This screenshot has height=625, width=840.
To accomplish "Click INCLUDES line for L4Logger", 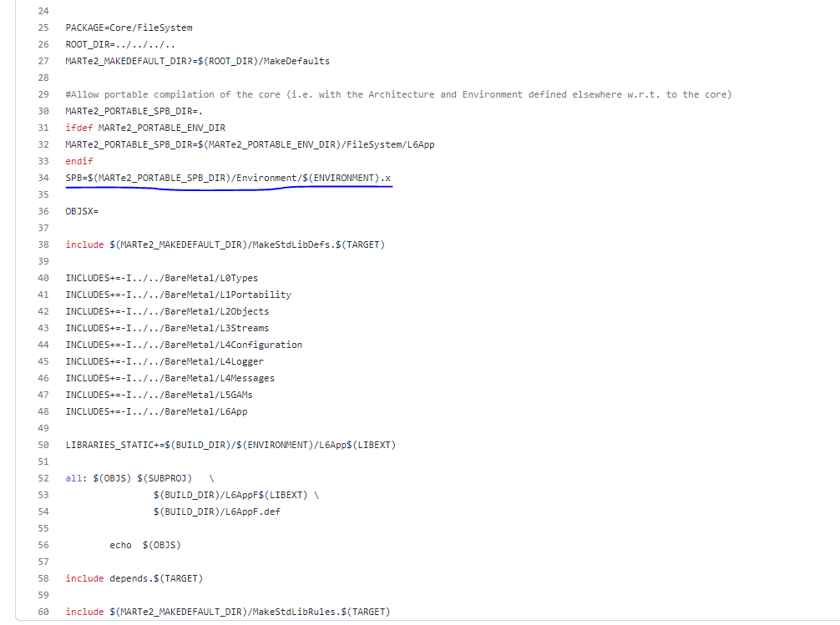I will (164, 361).
